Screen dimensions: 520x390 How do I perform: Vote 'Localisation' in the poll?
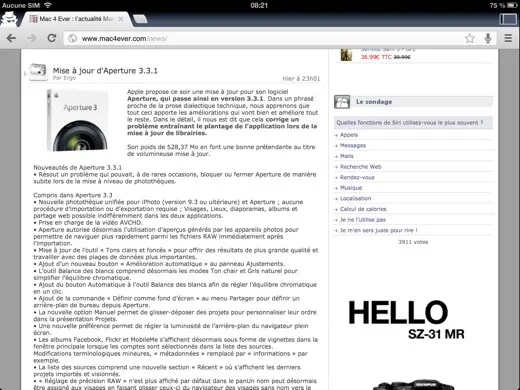355,198
